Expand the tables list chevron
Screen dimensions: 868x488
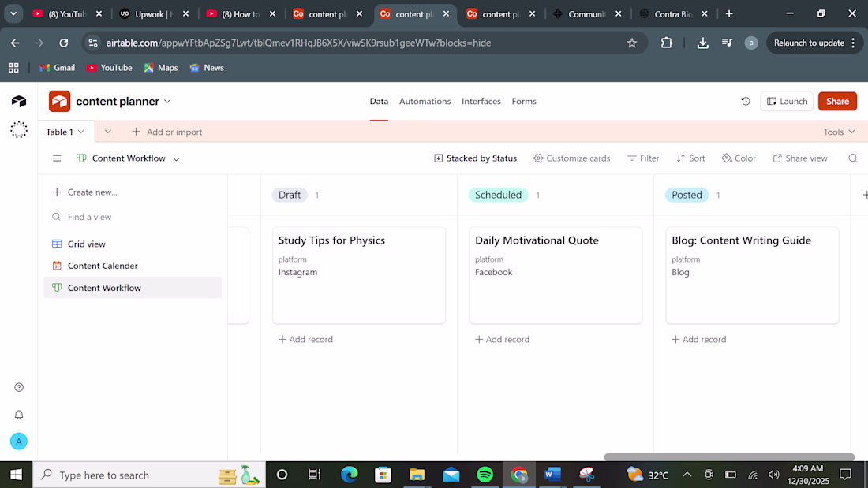(x=108, y=132)
